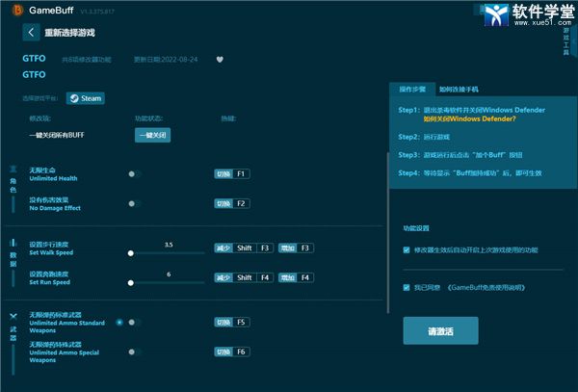Toggle Unlimited Ammo Special Weapons
This screenshot has width=578, height=392.
[x=134, y=352]
